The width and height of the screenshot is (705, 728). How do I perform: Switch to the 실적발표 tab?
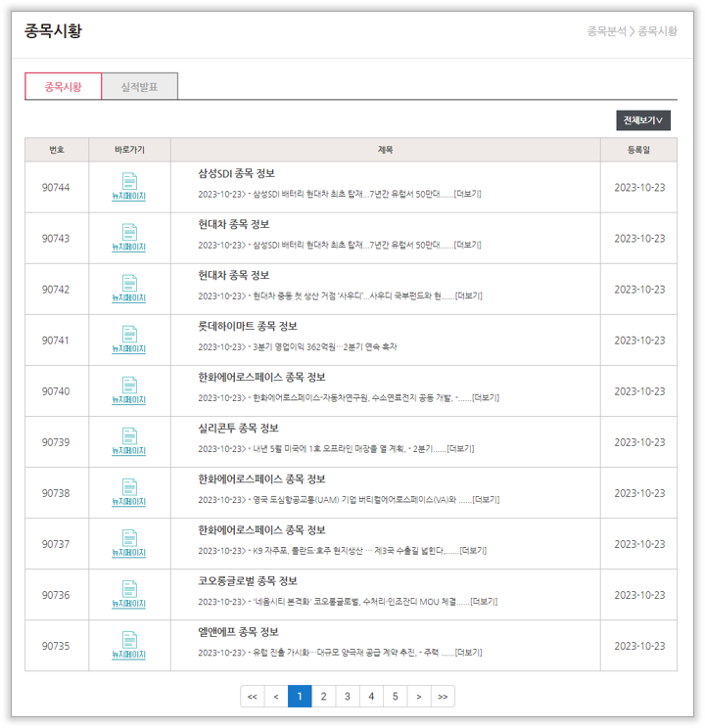pos(139,87)
